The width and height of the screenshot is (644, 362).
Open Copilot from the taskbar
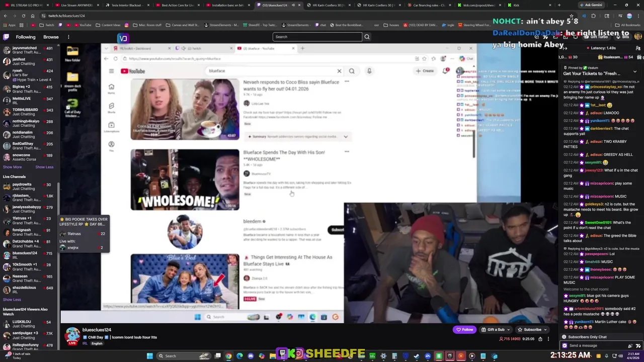click(x=262, y=356)
